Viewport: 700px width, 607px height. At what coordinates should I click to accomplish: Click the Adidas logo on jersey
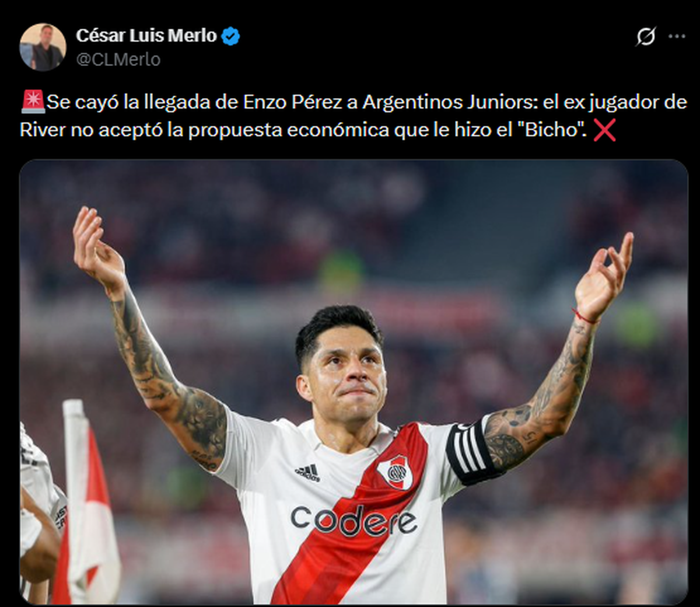[x=307, y=472]
